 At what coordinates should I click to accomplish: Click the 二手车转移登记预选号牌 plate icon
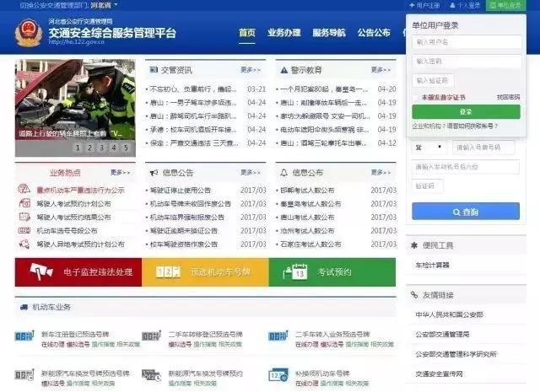click(152, 336)
